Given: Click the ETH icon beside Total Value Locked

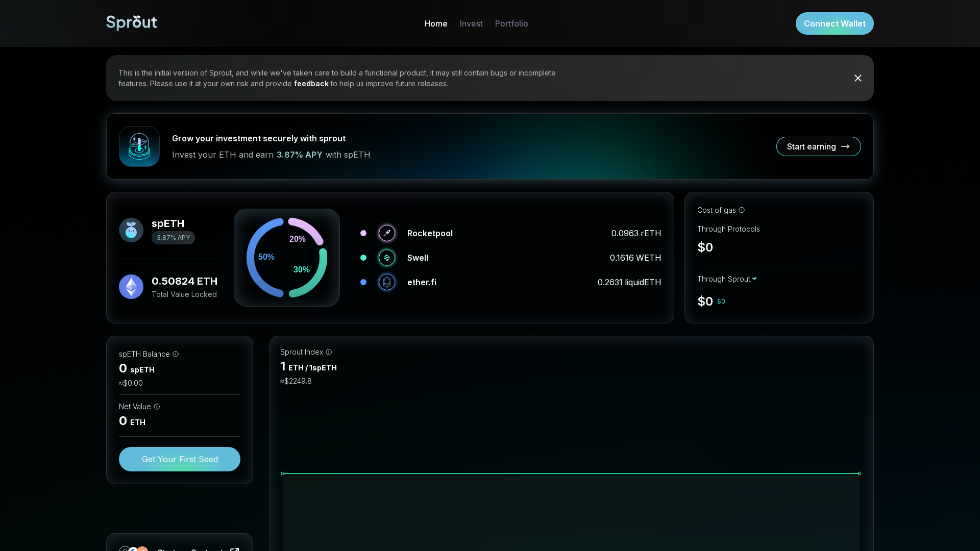Looking at the screenshot, I should pos(131,287).
